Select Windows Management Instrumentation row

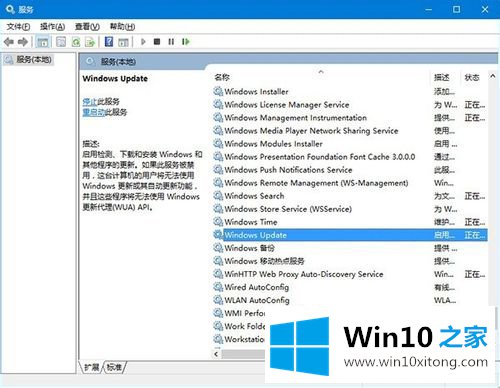(x=350, y=118)
